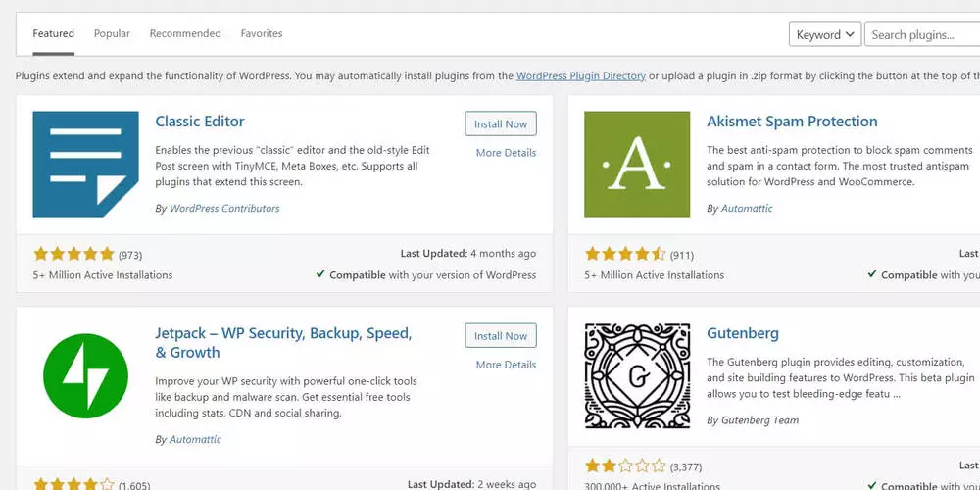980x490 pixels.
Task: View More Details for Jetpack
Action: click(x=506, y=365)
